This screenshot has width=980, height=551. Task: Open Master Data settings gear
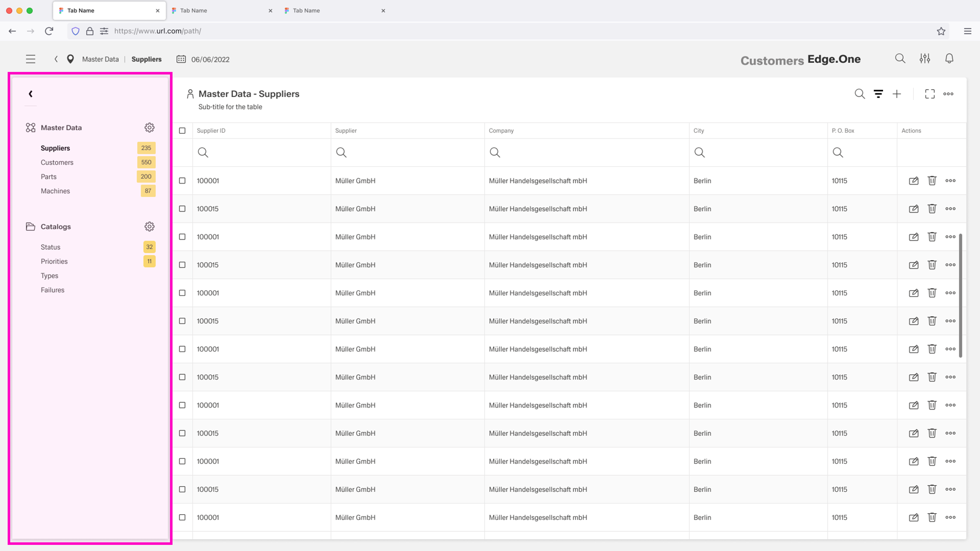pos(149,128)
